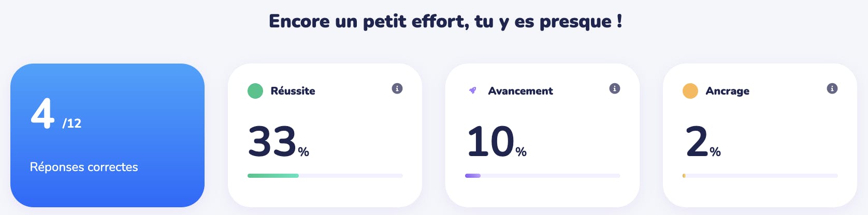Click the Avancement purple progress bar

click(543, 176)
